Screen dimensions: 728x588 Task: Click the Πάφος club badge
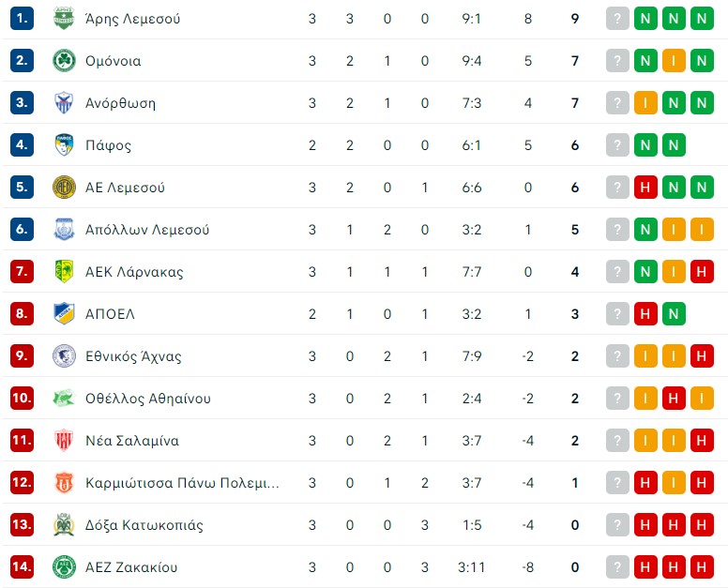[63, 145]
